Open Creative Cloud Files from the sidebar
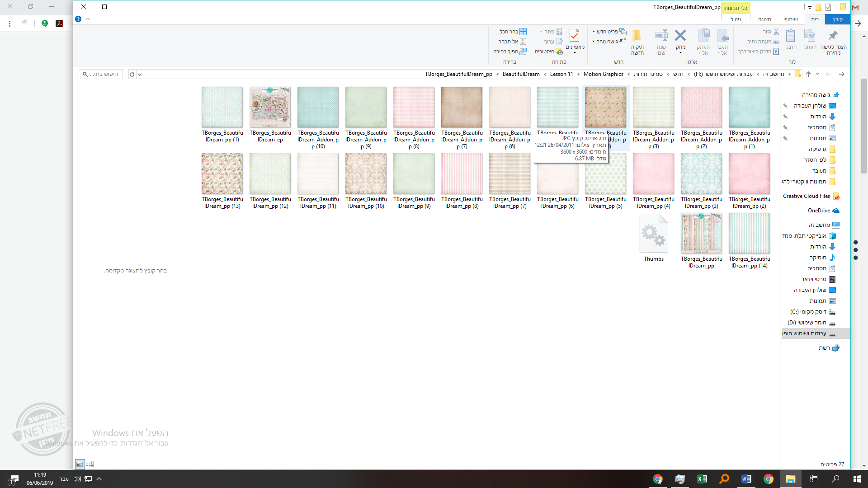The width and height of the screenshot is (868, 488). (x=806, y=196)
